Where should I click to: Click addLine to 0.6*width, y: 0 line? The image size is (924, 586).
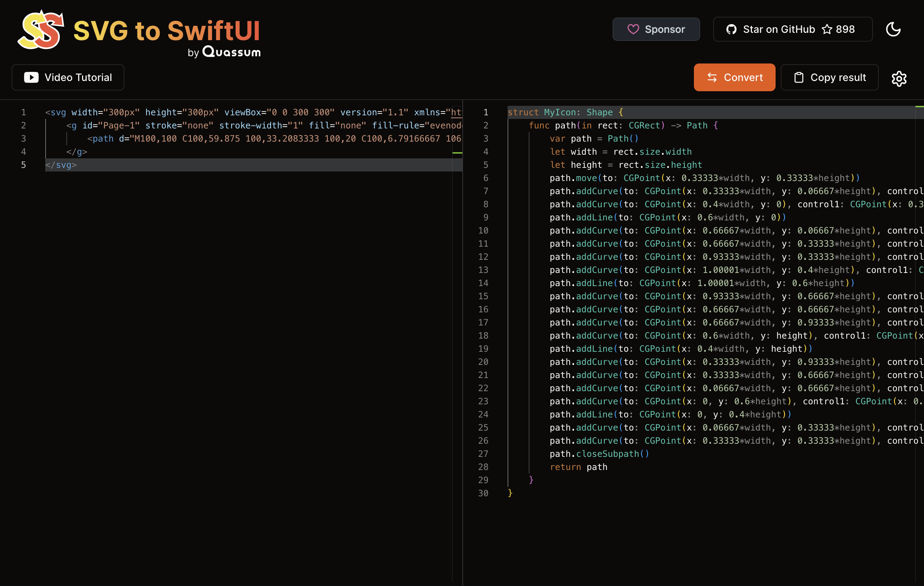[x=668, y=217]
